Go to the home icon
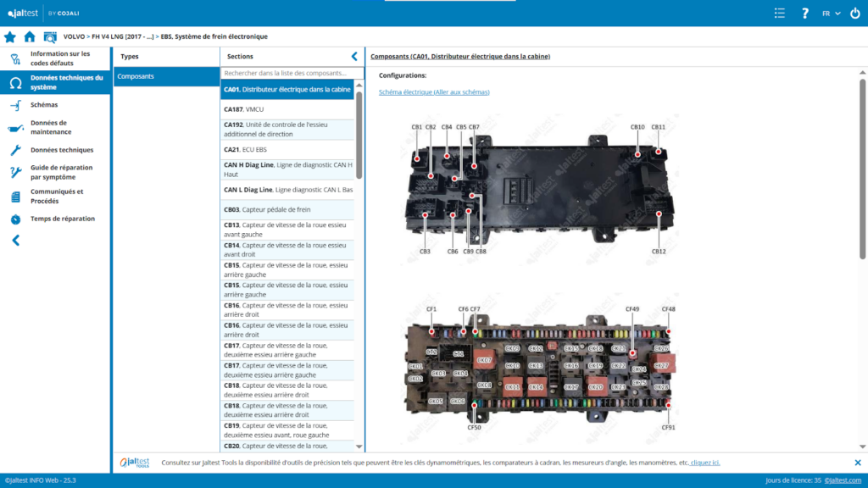 (x=30, y=36)
